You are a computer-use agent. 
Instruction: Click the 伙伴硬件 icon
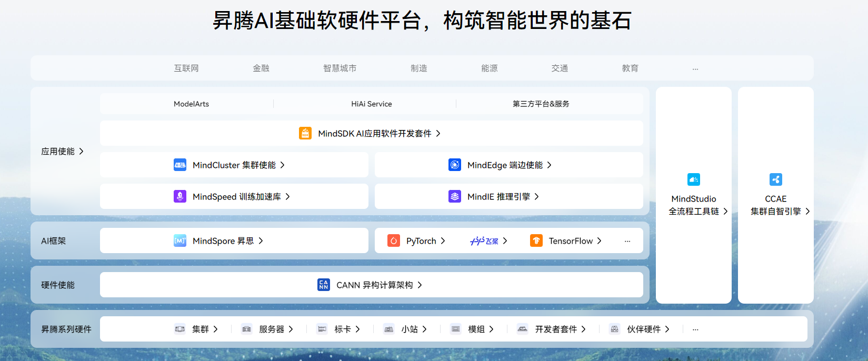(x=615, y=329)
